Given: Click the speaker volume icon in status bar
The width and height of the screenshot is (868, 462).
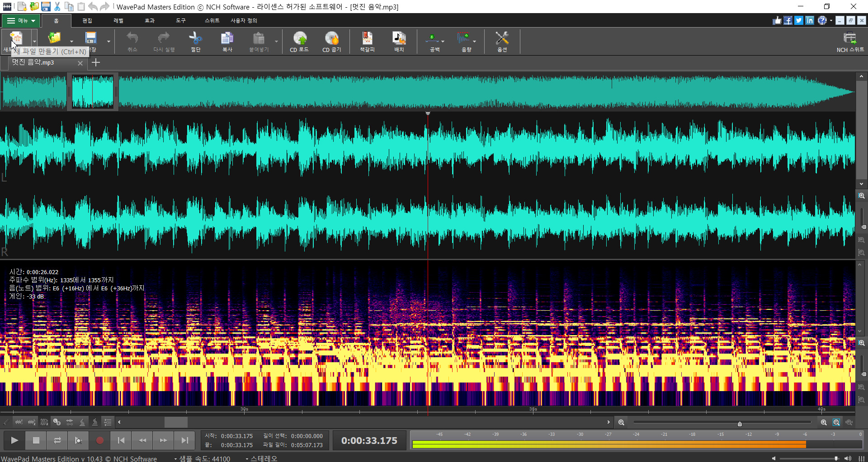Looking at the screenshot, I should coord(848,458).
